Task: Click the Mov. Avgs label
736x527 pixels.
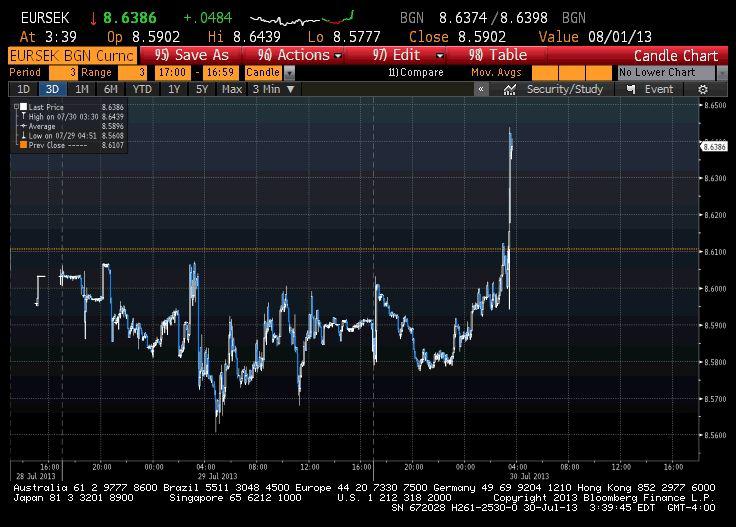Action: 496,72
